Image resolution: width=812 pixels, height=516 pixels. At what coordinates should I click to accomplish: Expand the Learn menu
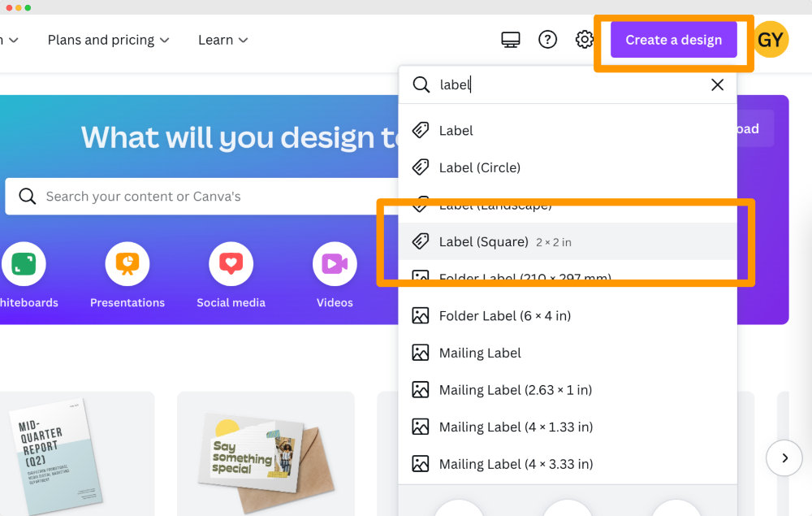click(x=222, y=40)
